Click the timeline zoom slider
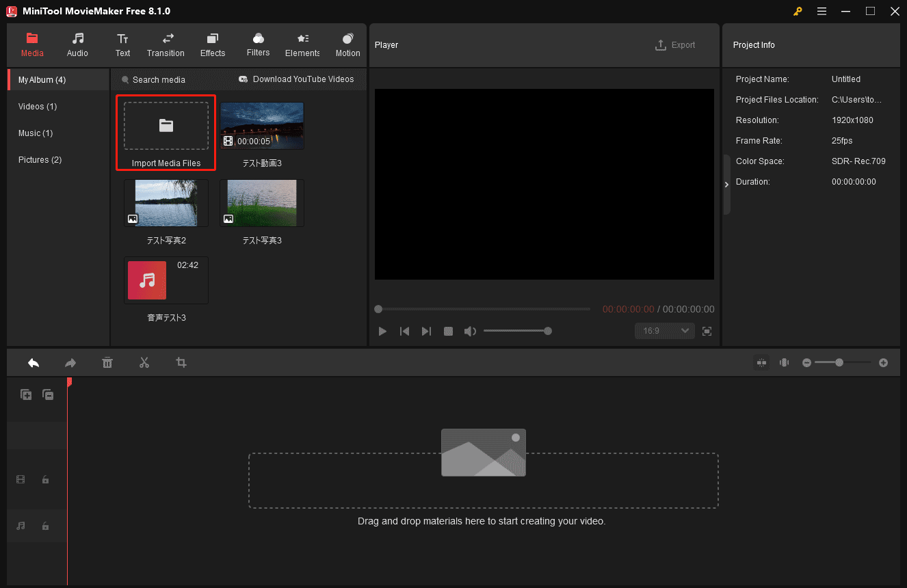 (843, 362)
